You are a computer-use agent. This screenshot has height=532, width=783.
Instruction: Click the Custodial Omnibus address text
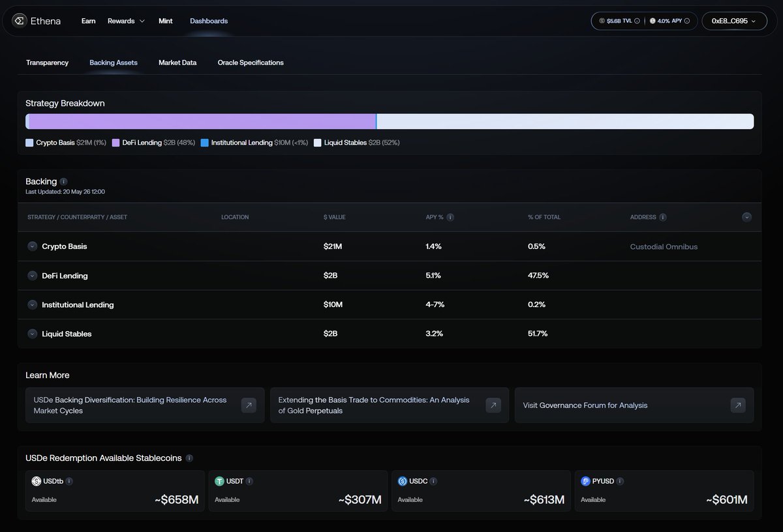pos(664,246)
